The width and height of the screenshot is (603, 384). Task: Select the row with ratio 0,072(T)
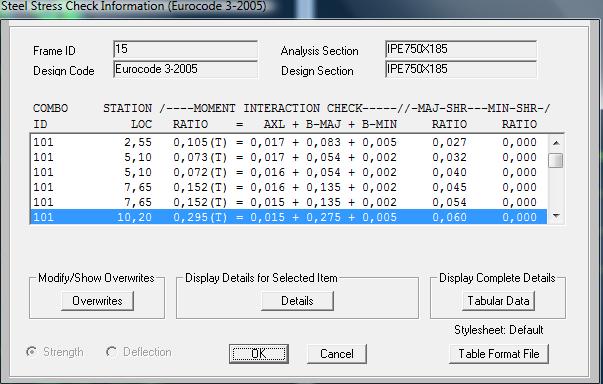[x=288, y=172]
